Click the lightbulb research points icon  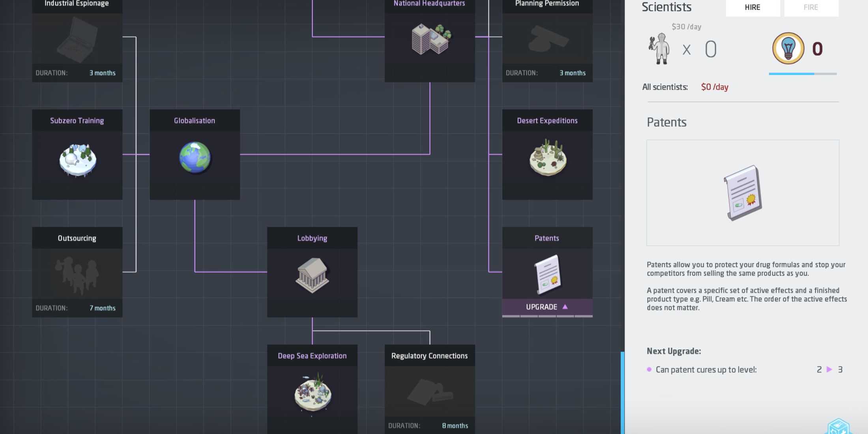coord(788,48)
